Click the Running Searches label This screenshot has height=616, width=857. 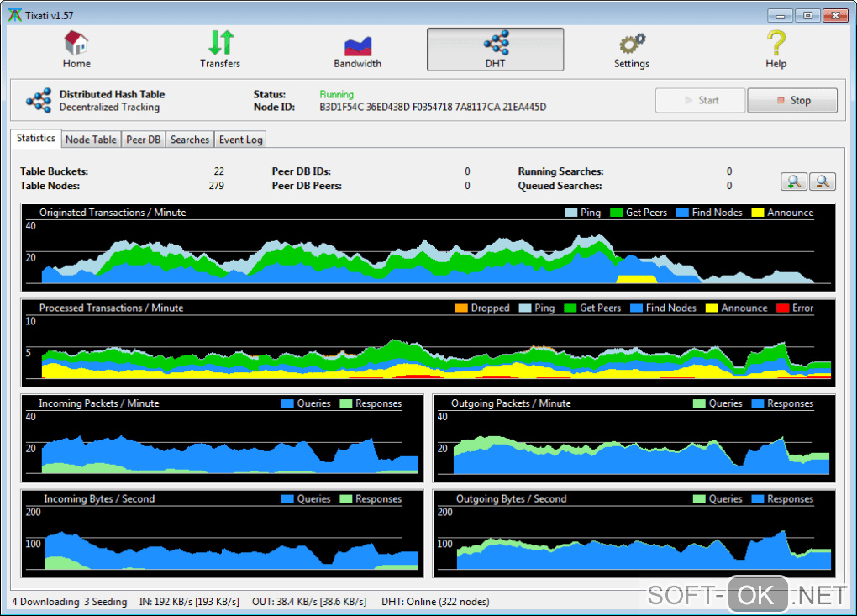pyautogui.click(x=560, y=171)
